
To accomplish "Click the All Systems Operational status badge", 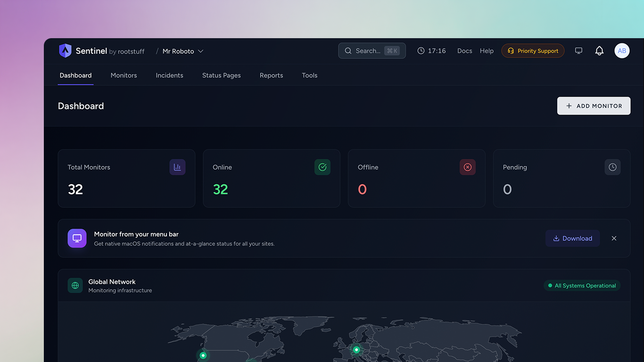I will (x=582, y=286).
